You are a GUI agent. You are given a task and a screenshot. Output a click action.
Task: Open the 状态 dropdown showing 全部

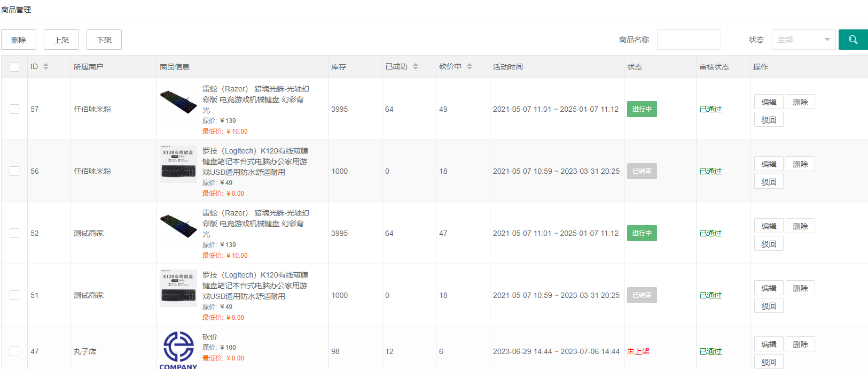(803, 40)
